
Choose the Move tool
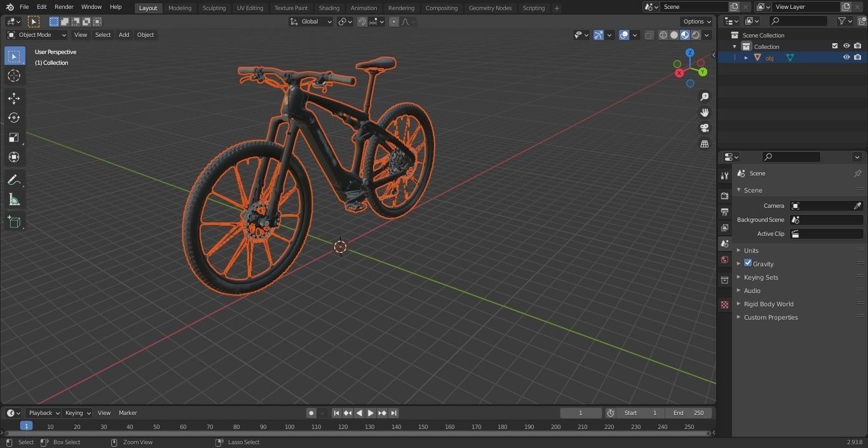tap(14, 98)
